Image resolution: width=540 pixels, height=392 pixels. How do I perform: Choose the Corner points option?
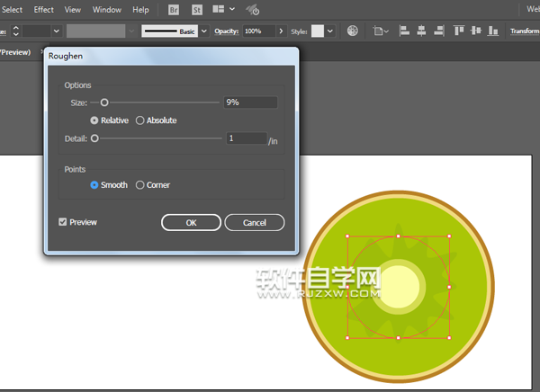tap(139, 185)
